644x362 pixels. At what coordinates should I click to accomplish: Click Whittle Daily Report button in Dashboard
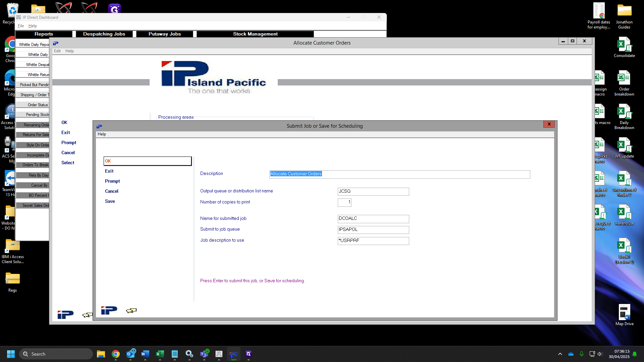click(33, 45)
